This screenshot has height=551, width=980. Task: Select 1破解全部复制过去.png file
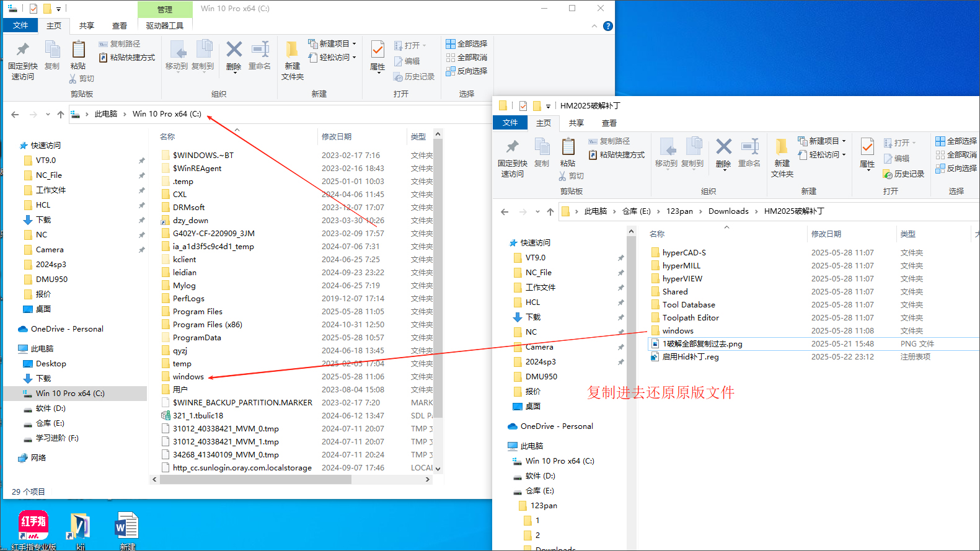tap(702, 344)
